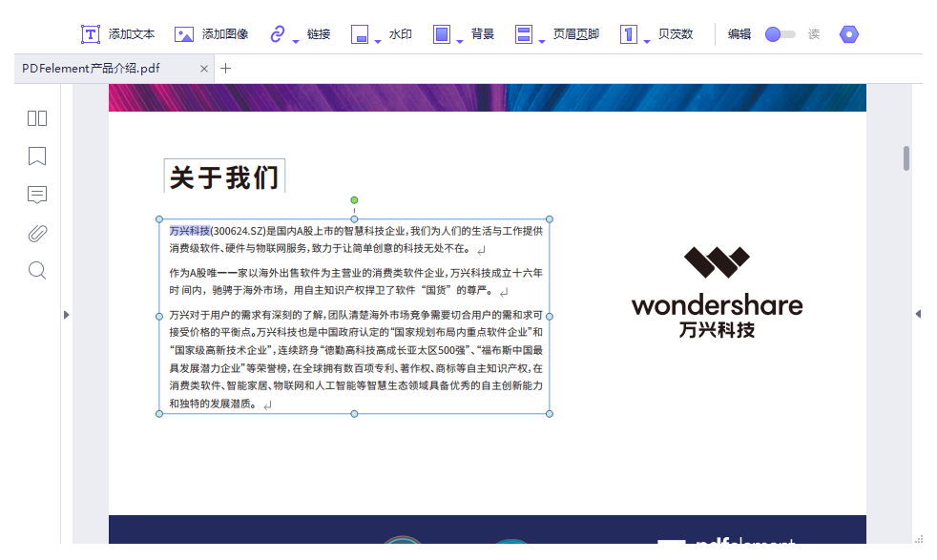Open the 贝茨数 Bates numbering tool
Image resolution: width=937 pixels, height=560 pixels.
click(673, 33)
